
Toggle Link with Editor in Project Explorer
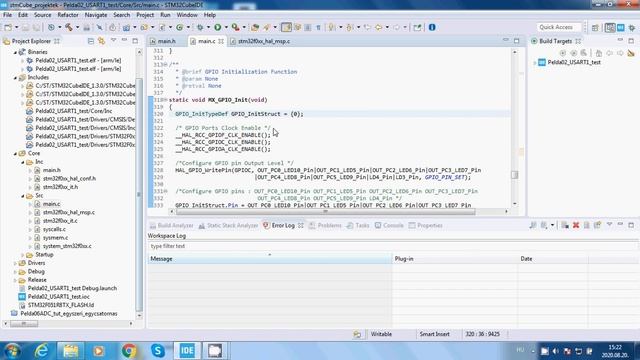click(101, 41)
